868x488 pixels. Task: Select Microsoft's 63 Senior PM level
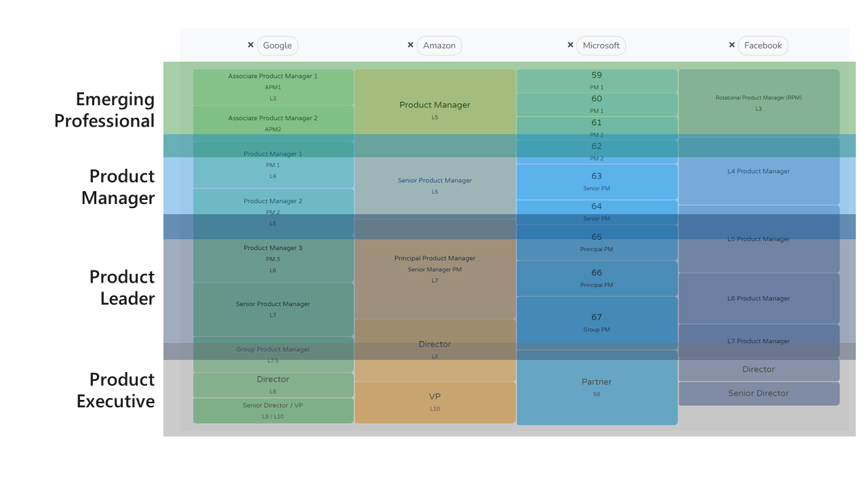pyautogui.click(x=597, y=182)
